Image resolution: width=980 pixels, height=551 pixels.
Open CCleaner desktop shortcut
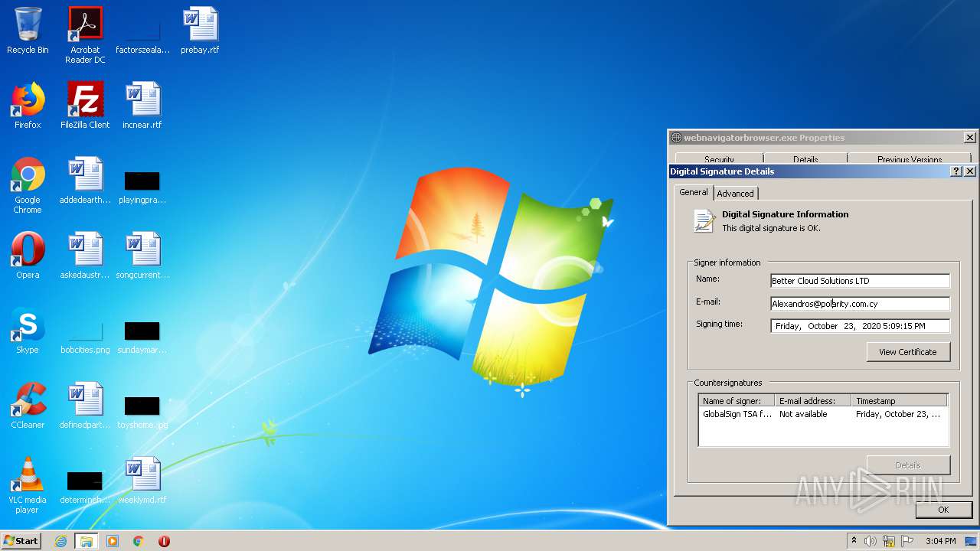(x=28, y=406)
